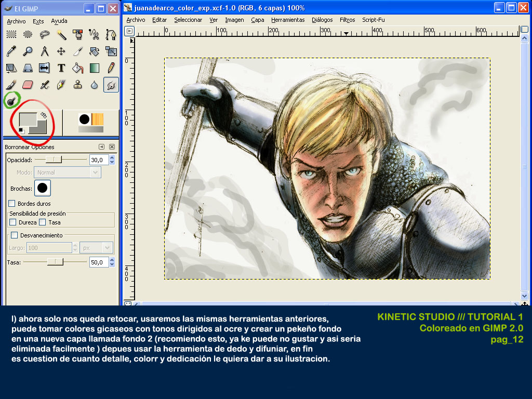Select the pink Eraser tool
This screenshot has width=532, height=399.
point(28,85)
